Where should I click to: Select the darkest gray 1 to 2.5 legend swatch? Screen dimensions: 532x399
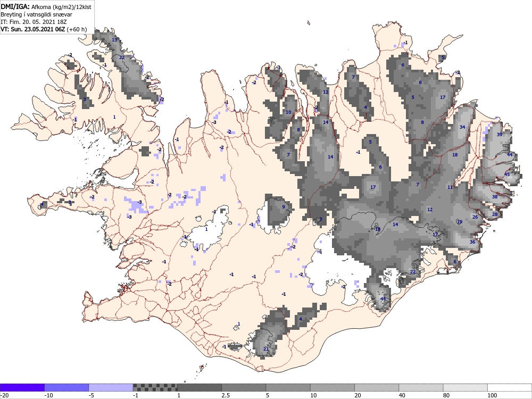(199, 387)
